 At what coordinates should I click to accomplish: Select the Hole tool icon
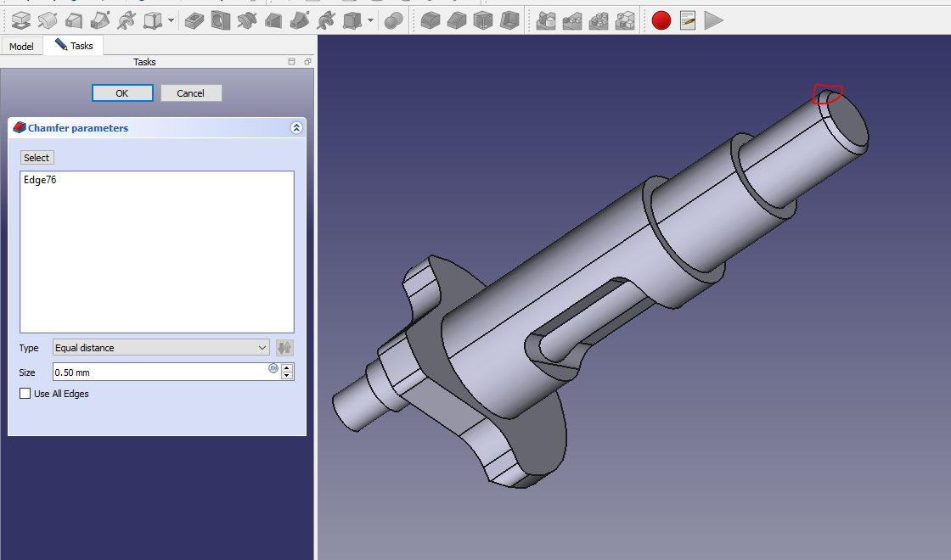click(x=220, y=20)
